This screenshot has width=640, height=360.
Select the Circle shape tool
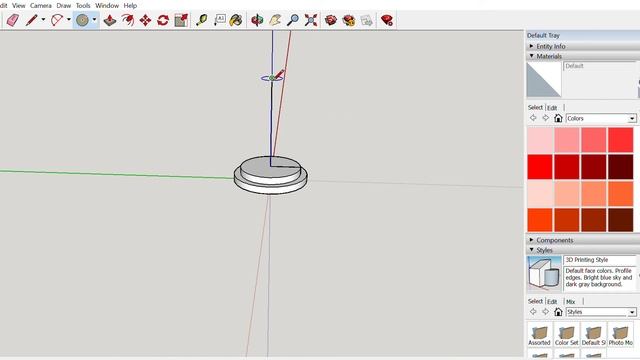[82, 20]
